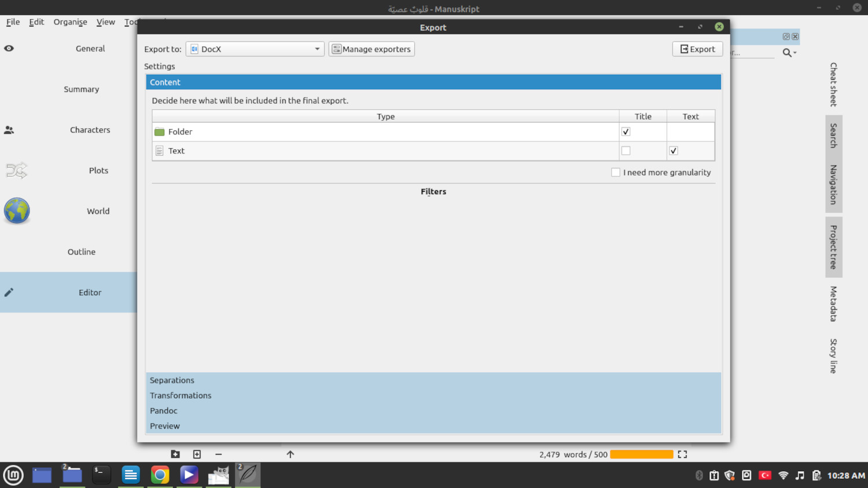The height and width of the screenshot is (488, 868).
Task: Open the terminal from the taskbar
Action: (x=101, y=475)
